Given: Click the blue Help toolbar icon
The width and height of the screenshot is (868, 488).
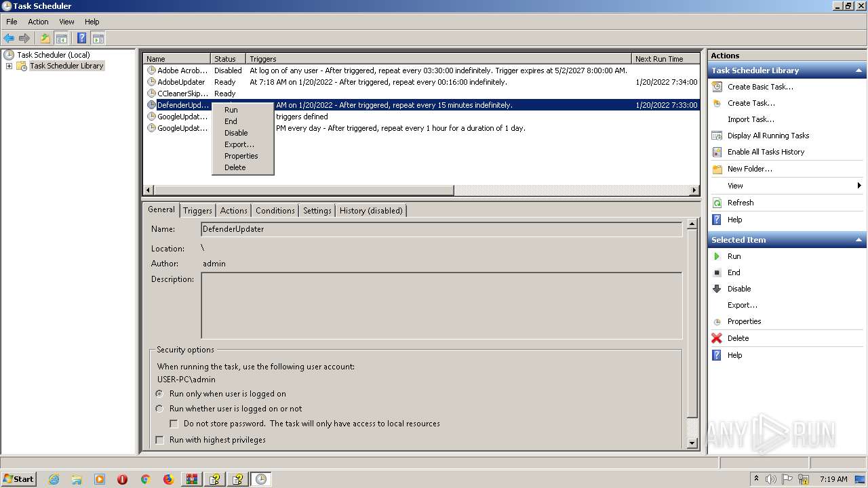Looking at the screenshot, I should (82, 39).
